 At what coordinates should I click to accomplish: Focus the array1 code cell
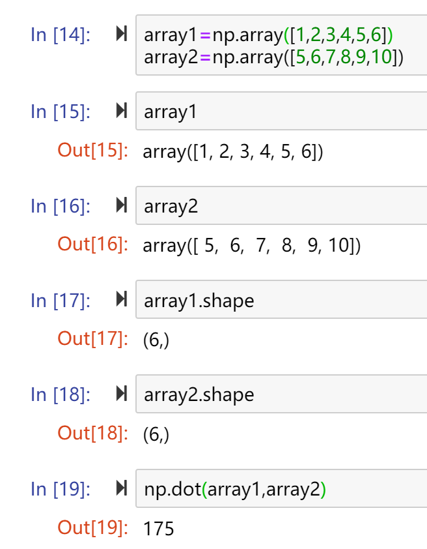coord(281,111)
